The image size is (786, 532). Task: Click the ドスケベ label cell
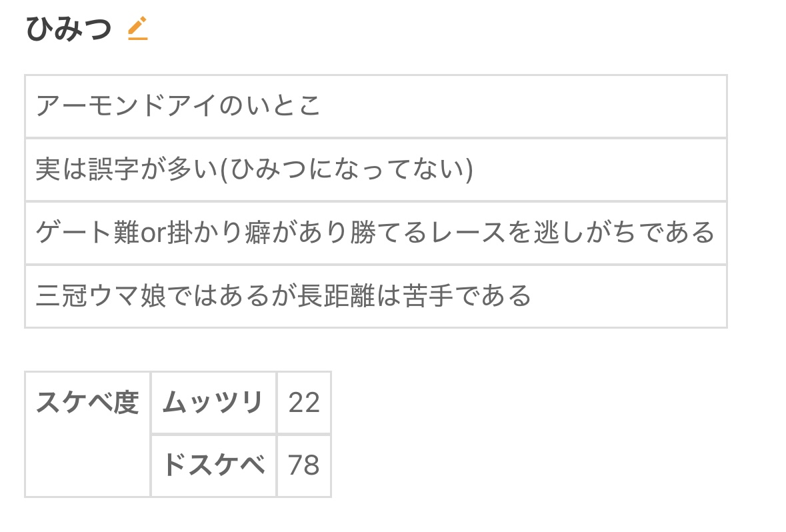tap(213, 465)
